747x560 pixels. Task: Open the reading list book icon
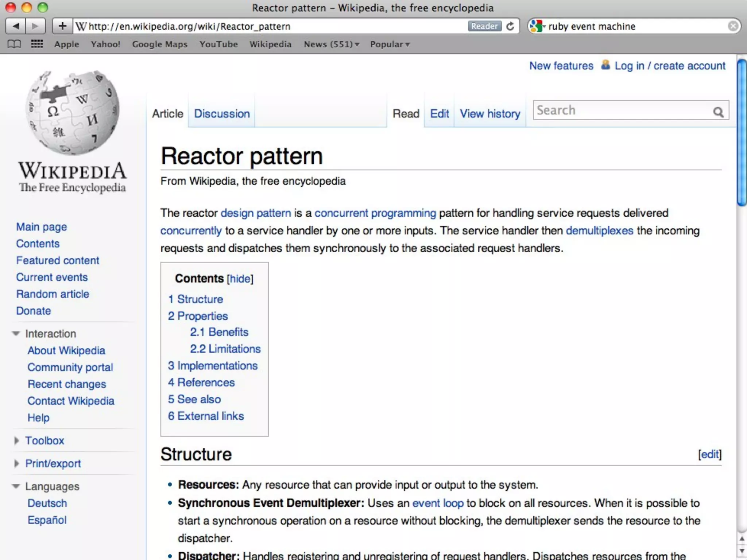pos(14,44)
